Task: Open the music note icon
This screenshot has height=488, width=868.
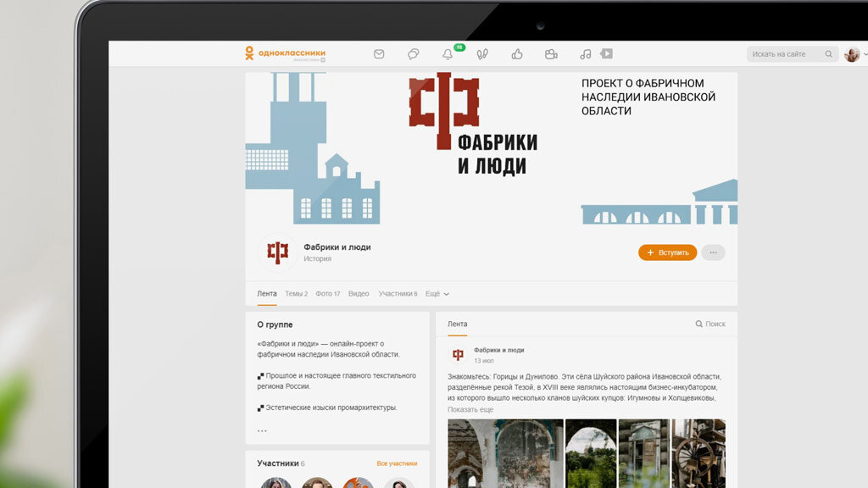Action: coord(585,53)
